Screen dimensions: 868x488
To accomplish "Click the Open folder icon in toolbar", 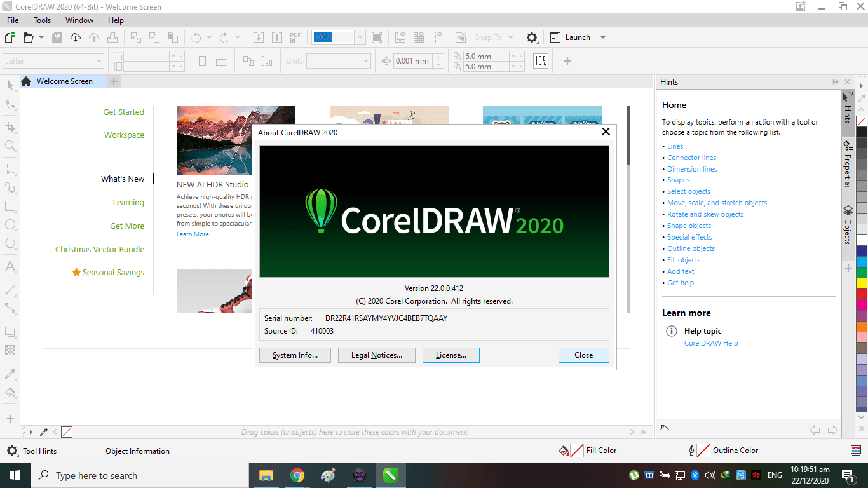I will pyautogui.click(x=28, y=37).
